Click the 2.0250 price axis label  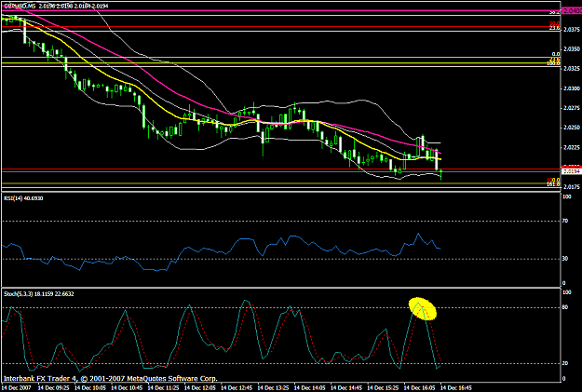(x=572, y=128)
